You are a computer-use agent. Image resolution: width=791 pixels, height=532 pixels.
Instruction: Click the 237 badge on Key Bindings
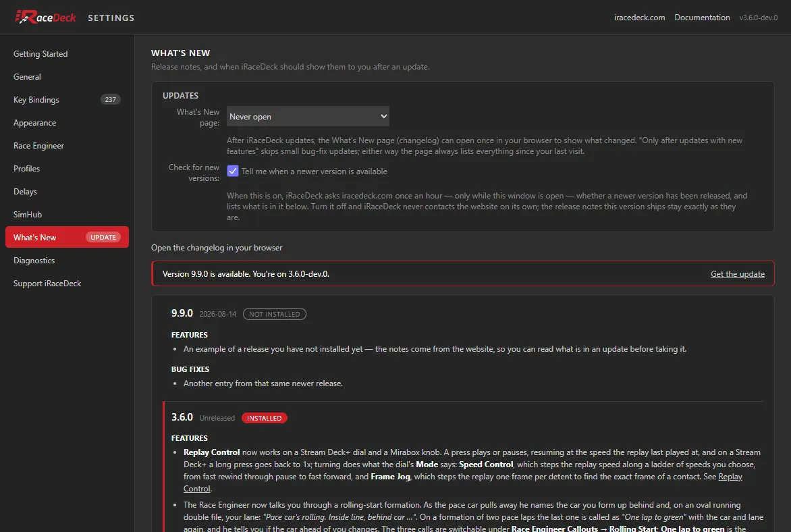pyautogui.click(x=111, y=99)
